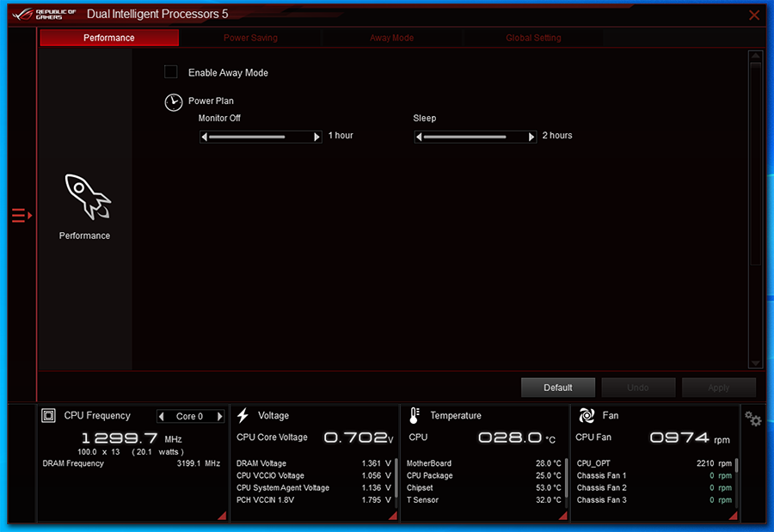Click the DRAM Voltage row
The image size is (774, 532).
click(313, 463)
